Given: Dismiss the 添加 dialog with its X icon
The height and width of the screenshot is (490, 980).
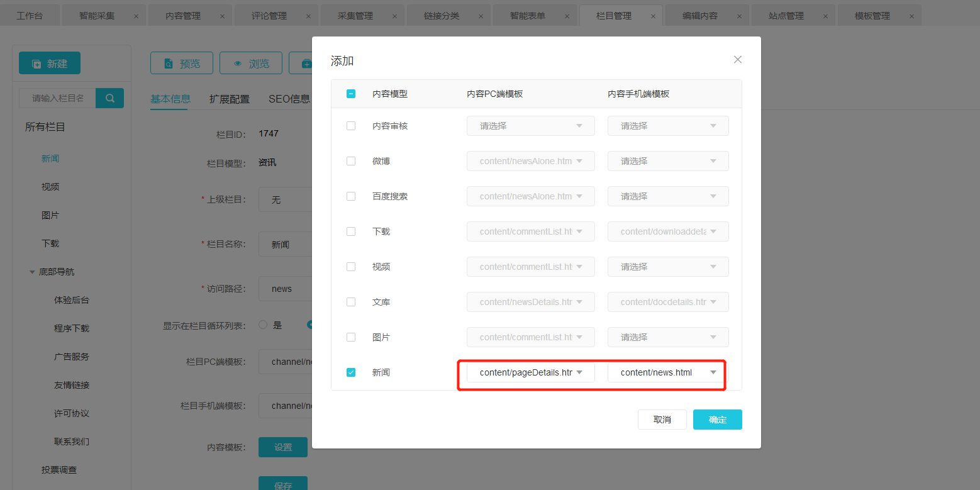Looking at the screenshot, I should tap(738, 60).
